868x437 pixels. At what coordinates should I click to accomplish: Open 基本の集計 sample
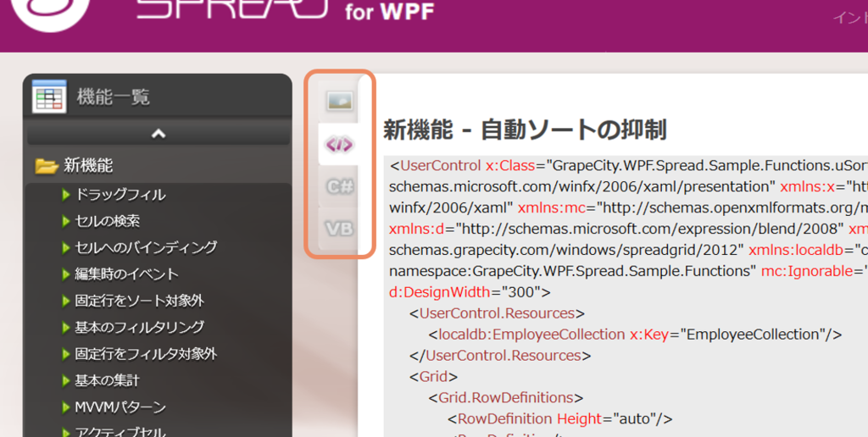tap(108, 380)
